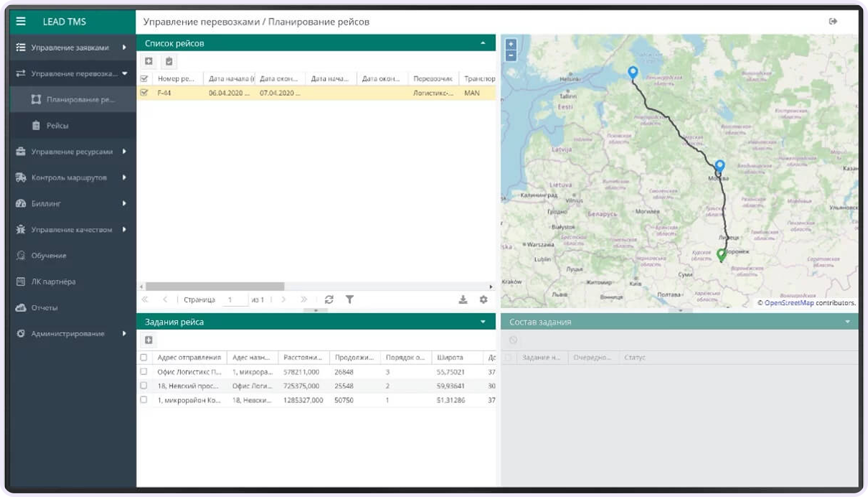
Task: Expand Управление качеством menu
Action: point(72,230)
